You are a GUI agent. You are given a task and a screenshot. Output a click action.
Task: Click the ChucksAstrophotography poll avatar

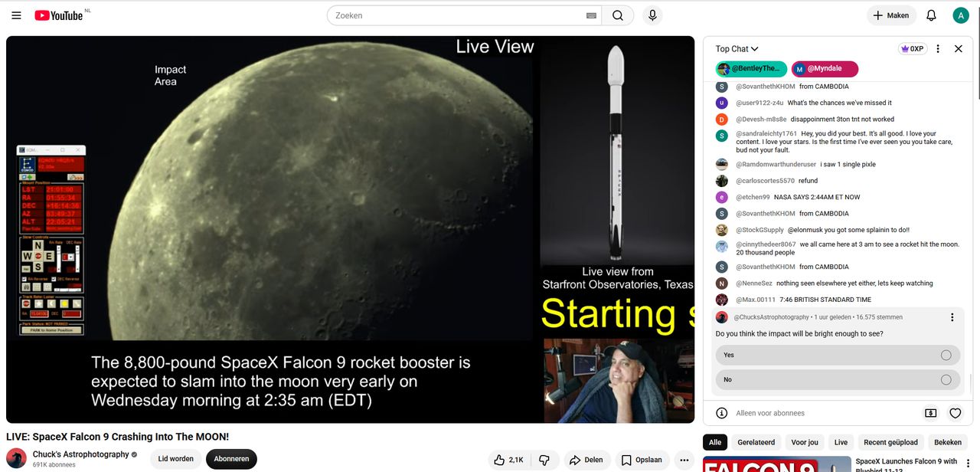721,317
